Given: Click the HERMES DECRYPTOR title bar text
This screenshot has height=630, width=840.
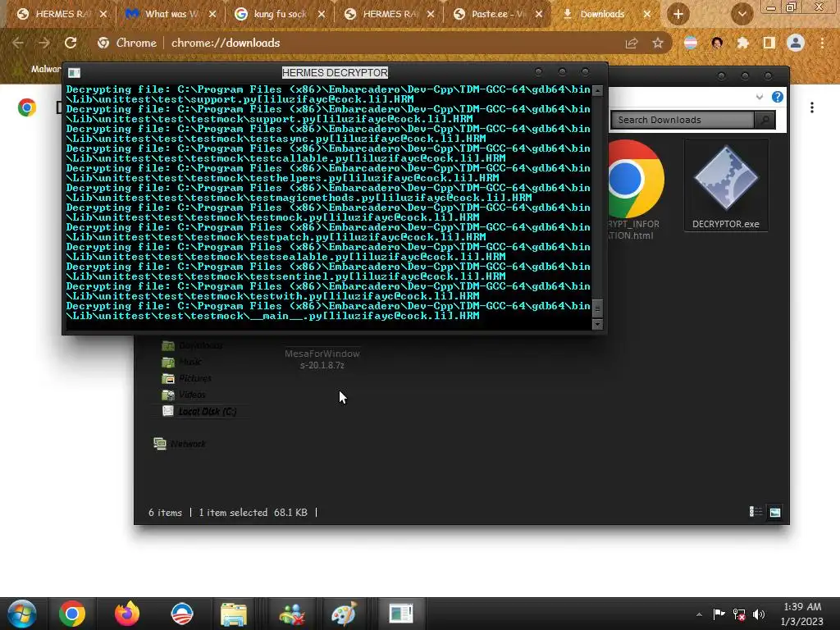Looking at the screenshot, I should coord(335,72).
